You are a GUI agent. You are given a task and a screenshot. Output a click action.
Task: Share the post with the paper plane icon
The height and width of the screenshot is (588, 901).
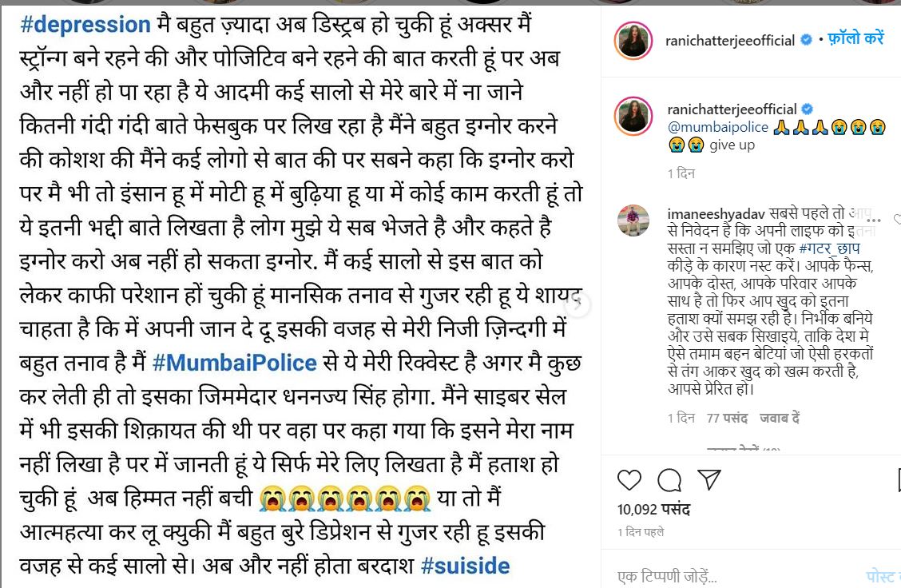pos(709,479)
